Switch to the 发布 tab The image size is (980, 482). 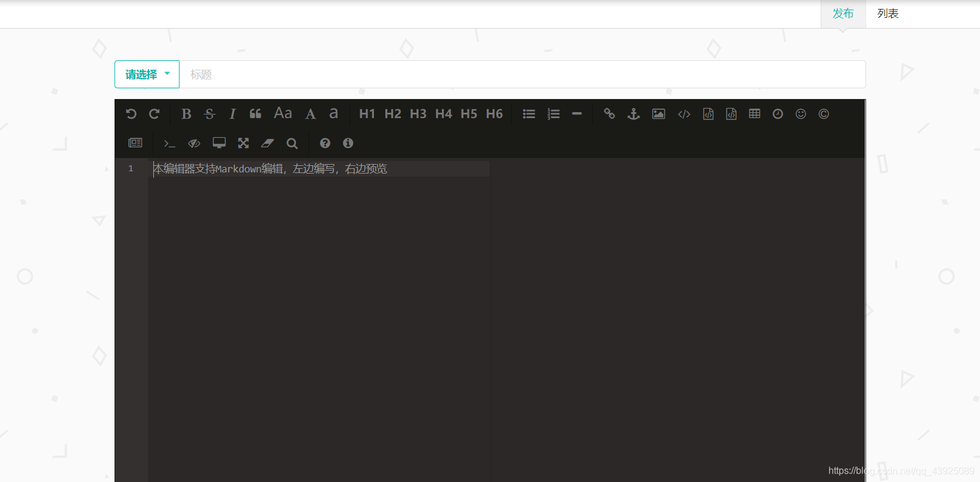click(843, 14)
